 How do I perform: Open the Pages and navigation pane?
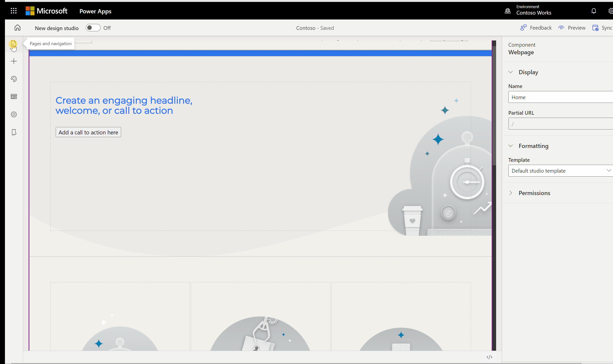tap(14, 44)
